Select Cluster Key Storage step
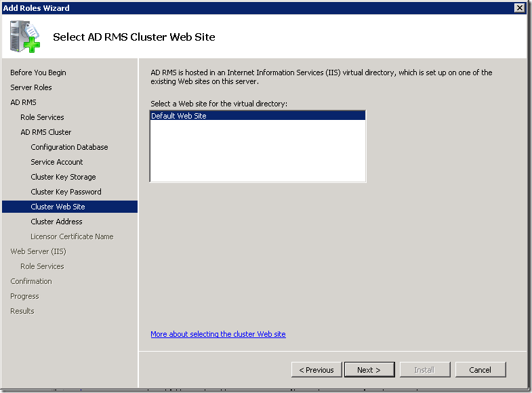This screenshot has width=532, height=393. 63,177
